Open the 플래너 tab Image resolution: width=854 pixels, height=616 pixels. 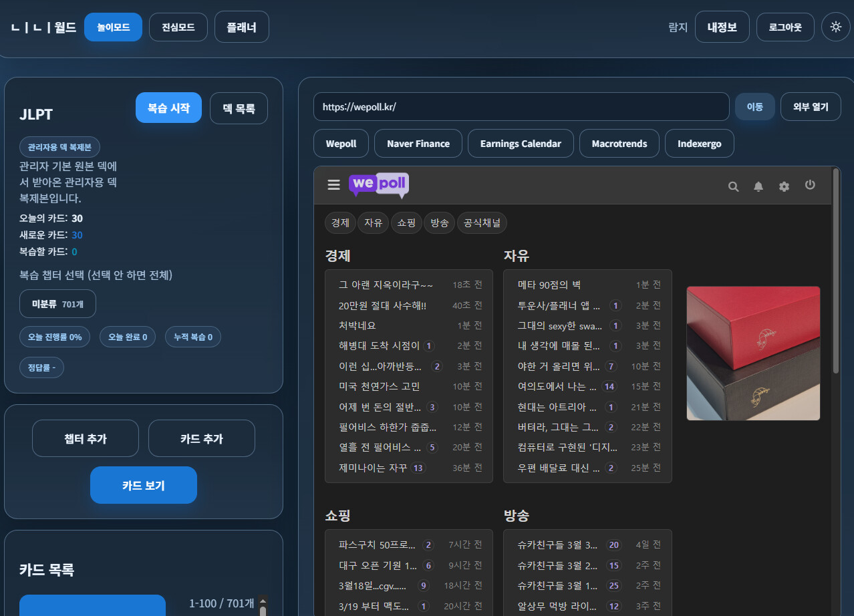(x=242, y=27)
